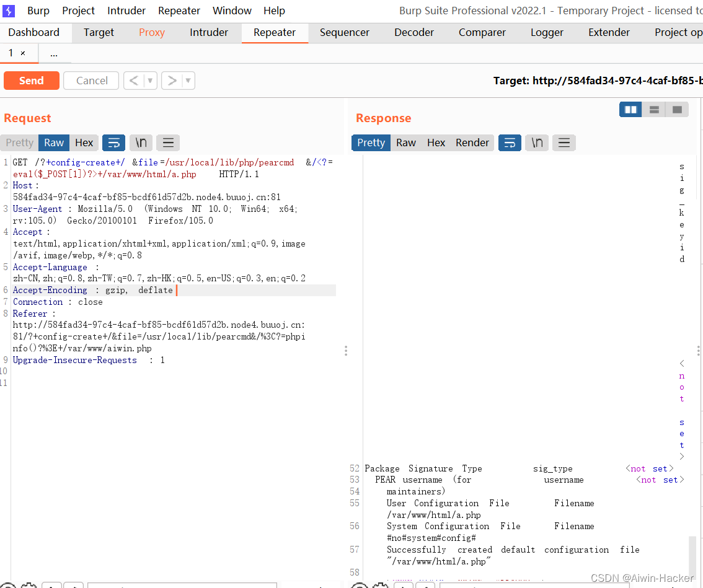Go back to previous request arrow

(134, 81)
